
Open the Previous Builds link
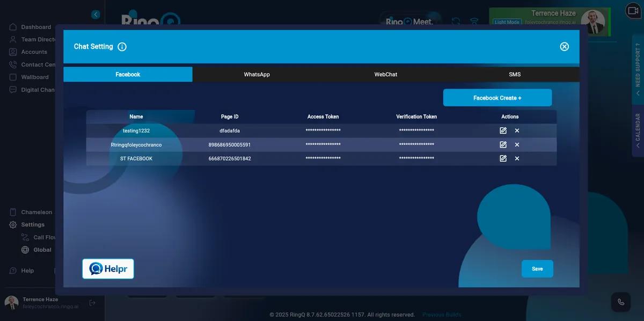442,315
